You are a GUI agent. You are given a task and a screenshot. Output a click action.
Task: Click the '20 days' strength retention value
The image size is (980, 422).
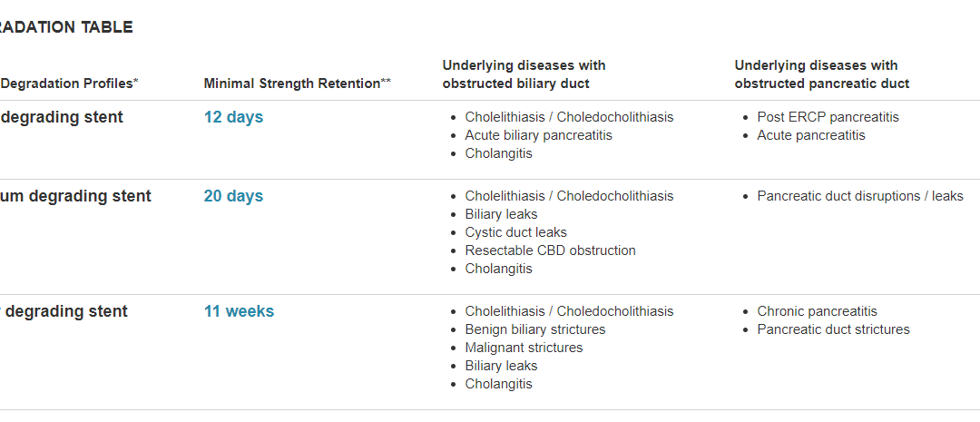click(x=233, y=196)
